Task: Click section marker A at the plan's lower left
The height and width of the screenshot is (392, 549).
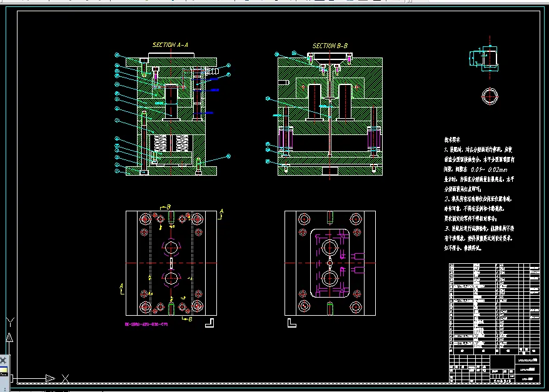Action: pyautogui.click(x=122, y=289)
